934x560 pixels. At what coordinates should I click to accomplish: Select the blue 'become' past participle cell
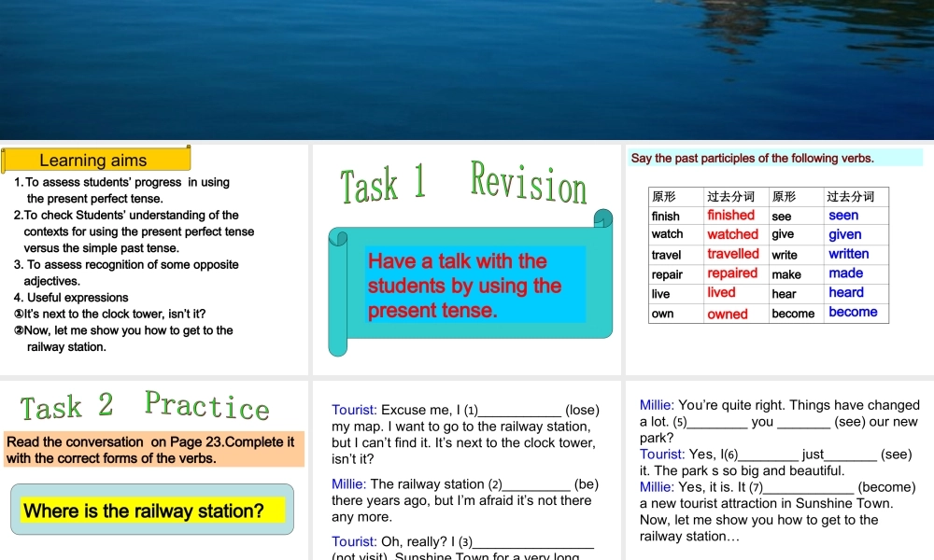point(856,313)
